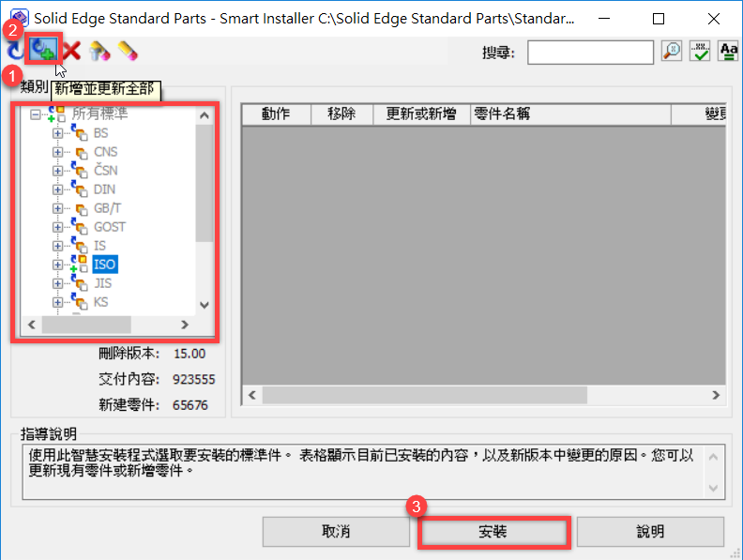Click the 安裝 button
This screenshot has height=560, width=743.
click(493, 532)
